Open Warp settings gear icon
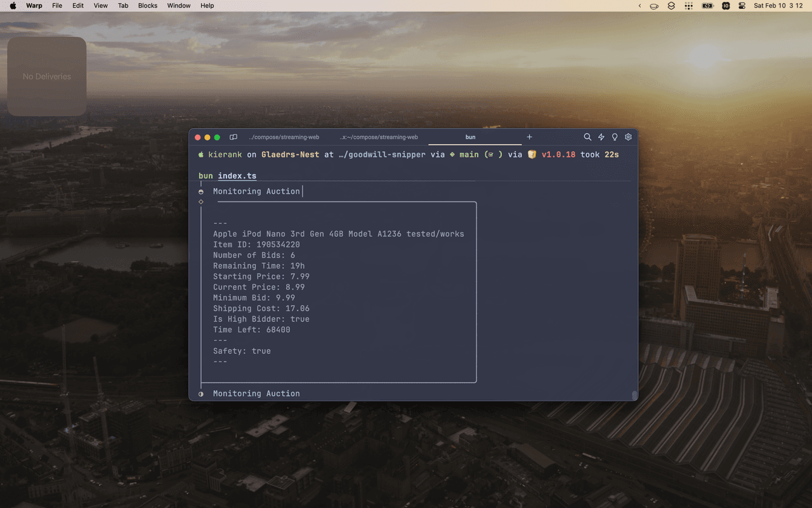Viewport: 812px width, 508px height. pyautogui.click(x=629, y=137)
